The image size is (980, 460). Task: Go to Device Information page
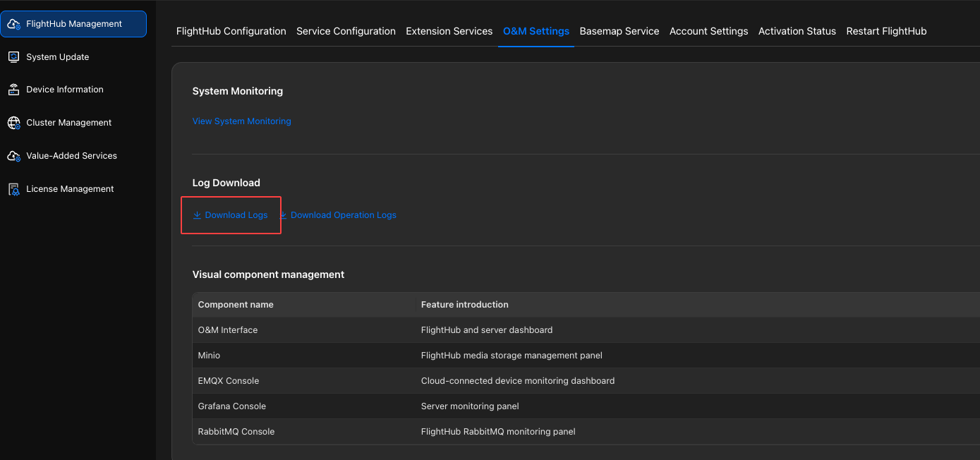click(65, 90)
